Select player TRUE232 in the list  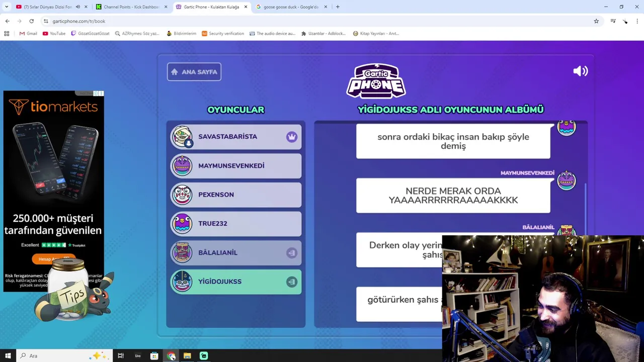click(236, 223)
